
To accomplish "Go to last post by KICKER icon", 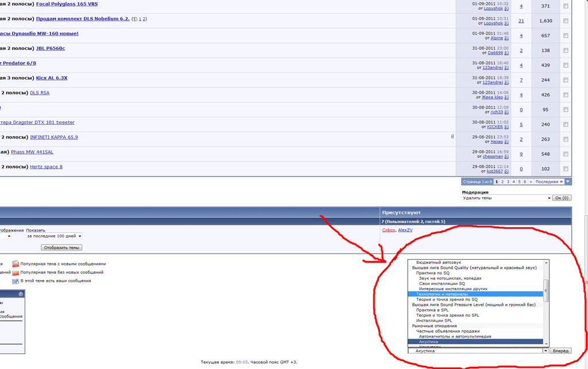I will click(x=506, y=126).
